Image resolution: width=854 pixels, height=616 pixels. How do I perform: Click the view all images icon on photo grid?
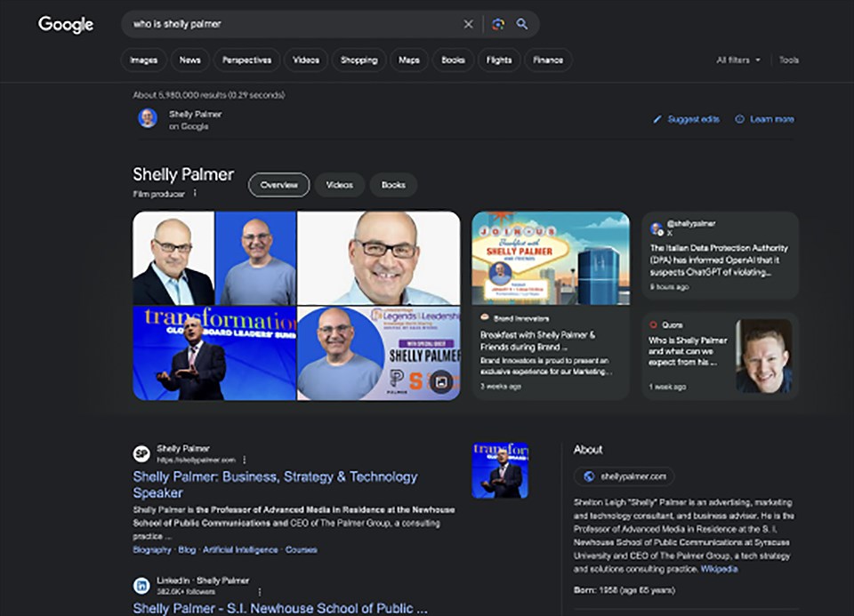pyautogui.click(x=441, y=382)
